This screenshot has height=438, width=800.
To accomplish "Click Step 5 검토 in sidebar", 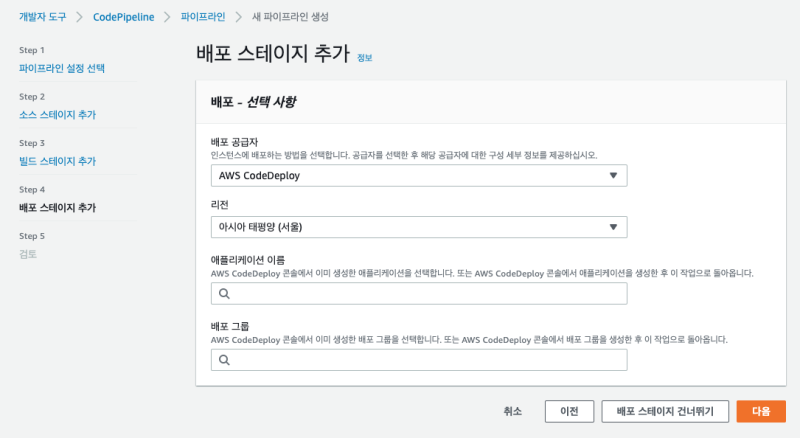I will coord(28,254).
